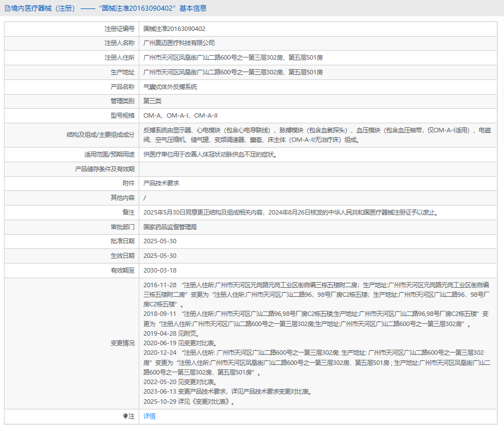Click the 注册证编号 field label
This screenshot has height=428, width=504.
point(120,29)
